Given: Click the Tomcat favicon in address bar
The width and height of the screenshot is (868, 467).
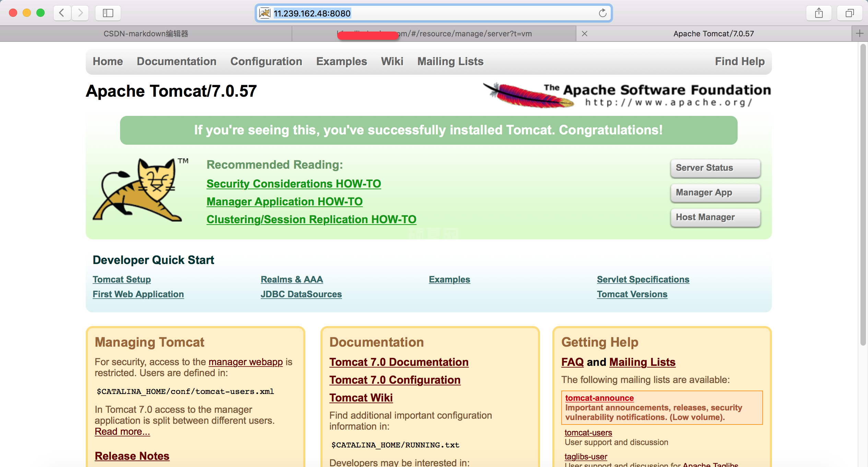Looking at the screenshot, I should pos(265,13).
